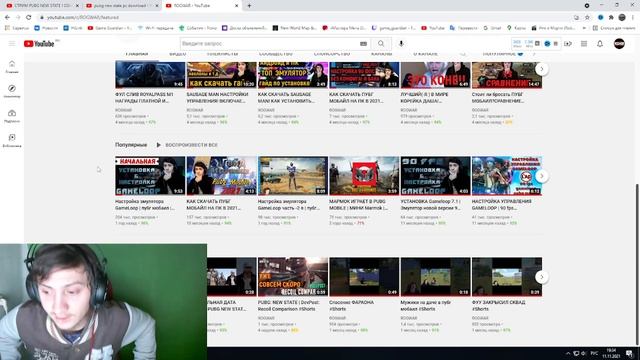
Task: Open the 'ТОП ЭМУЛЯТОР' thumbnail
Action: (x=293, y=75)
